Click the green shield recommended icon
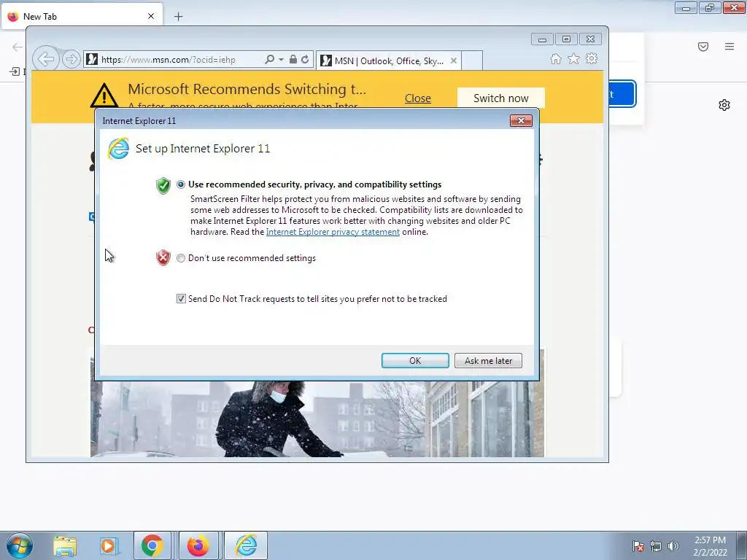The height and width of the screenshot is (560, 747). click(x=163, y=185)
